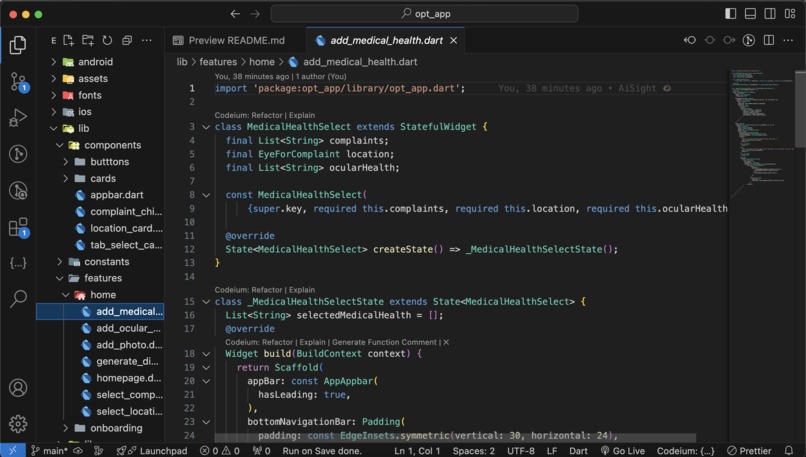
Task: Click Ln 1, Col 1 cursor position
Action: (x=417, y=451)
